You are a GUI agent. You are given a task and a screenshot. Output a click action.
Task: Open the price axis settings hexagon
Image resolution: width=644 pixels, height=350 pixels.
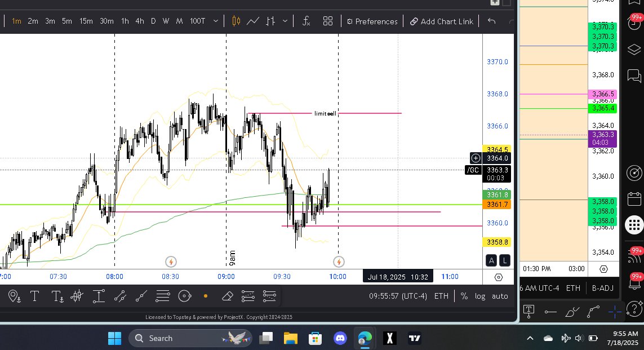pos(499,277)
